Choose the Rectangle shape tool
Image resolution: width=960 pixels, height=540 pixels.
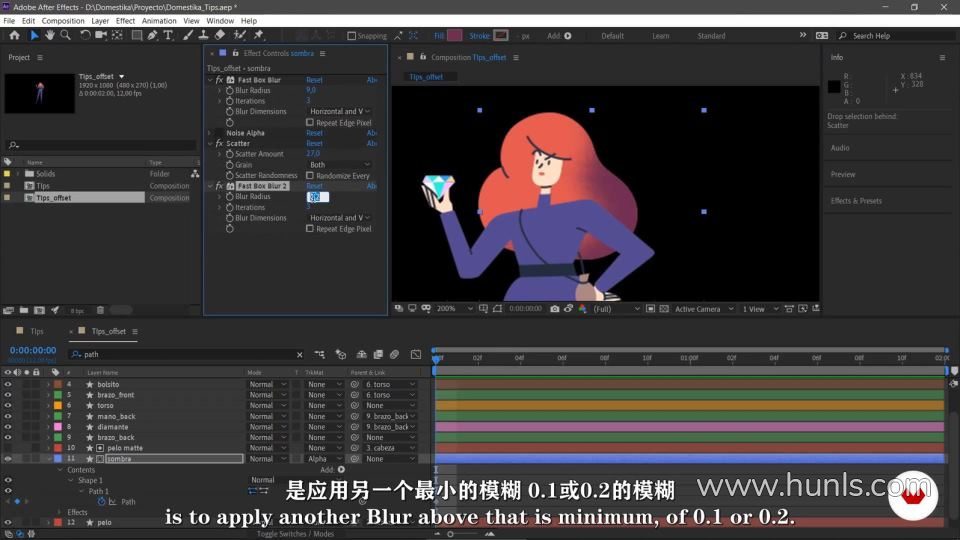pos(137,36)
